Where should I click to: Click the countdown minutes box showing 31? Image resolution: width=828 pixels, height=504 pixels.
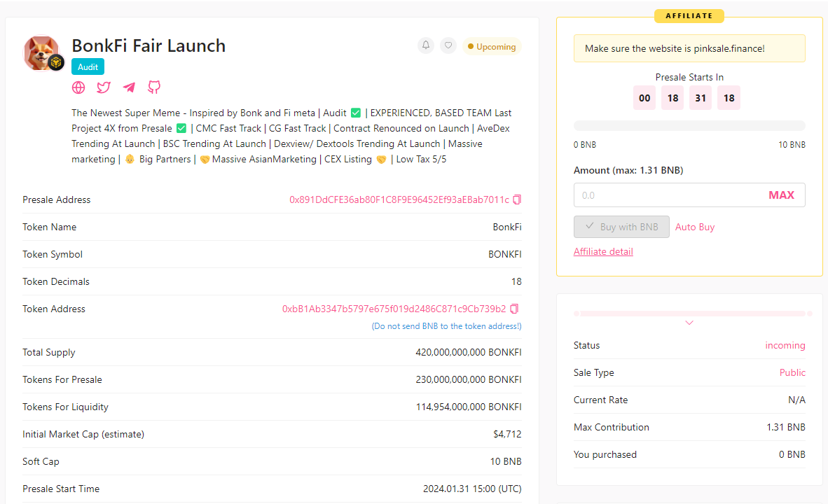tap(701, 98)
